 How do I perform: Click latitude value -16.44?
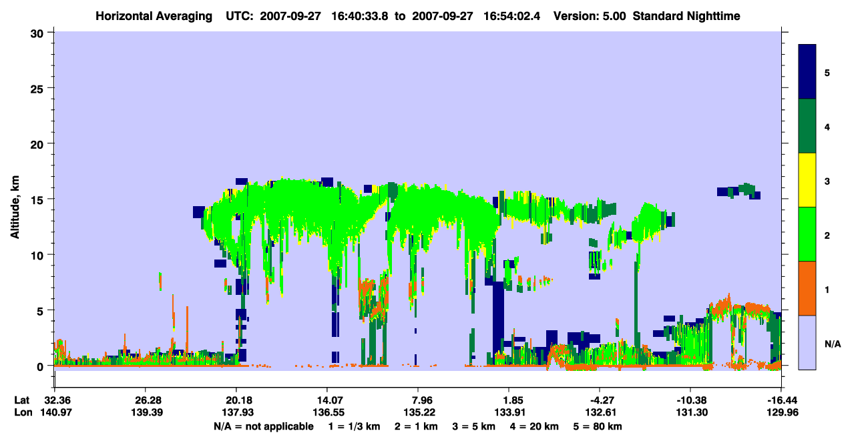pyautogui.click(x=781, y=400)
